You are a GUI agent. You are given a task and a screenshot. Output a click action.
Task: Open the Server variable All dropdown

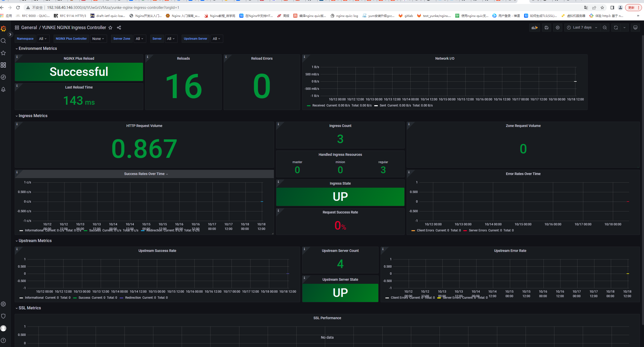[171, 39]
